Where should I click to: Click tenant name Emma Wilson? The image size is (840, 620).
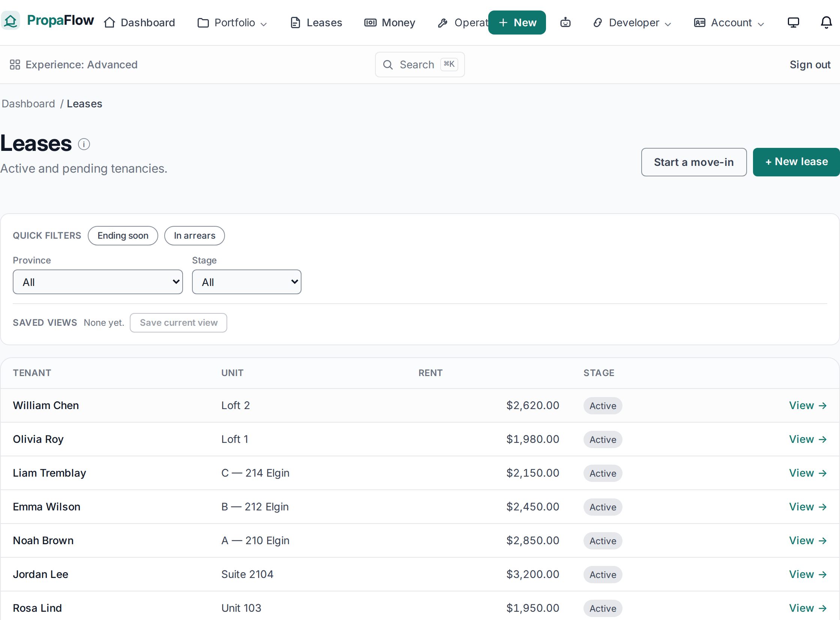click(x=46, y=507)
